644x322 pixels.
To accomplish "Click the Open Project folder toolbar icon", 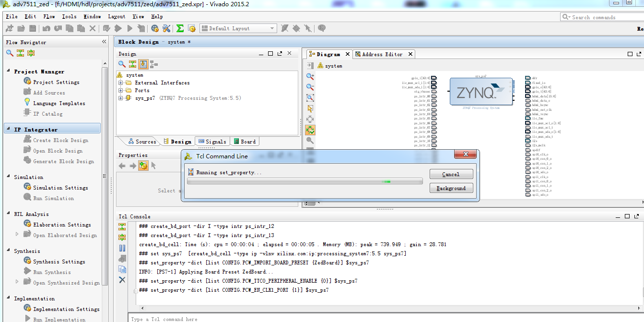I will click(21, 28).
